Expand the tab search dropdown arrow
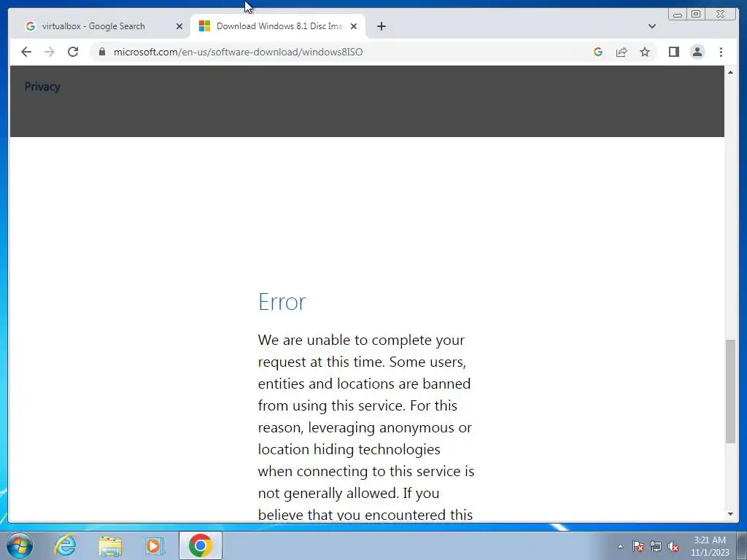Image resolution: width=747 pixels, height=560 pixels. pyautogui.click(x=651, y=26)
